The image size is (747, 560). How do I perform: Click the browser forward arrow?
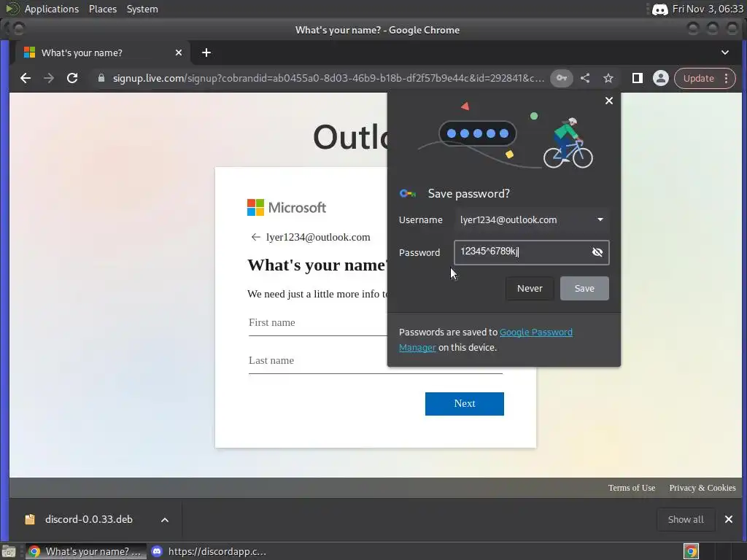49,78
